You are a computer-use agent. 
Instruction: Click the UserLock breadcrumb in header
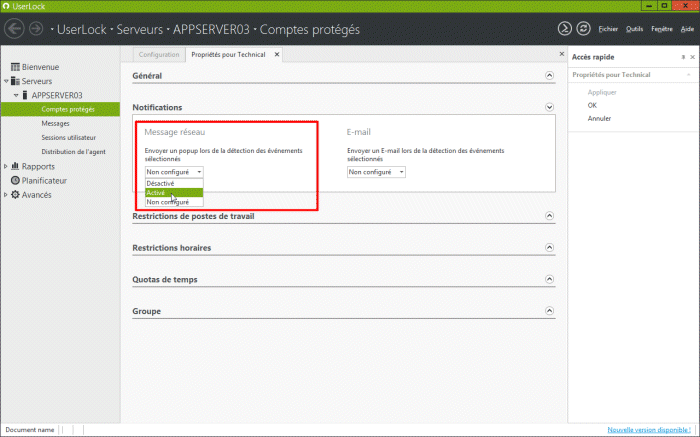tap(82, 29)
